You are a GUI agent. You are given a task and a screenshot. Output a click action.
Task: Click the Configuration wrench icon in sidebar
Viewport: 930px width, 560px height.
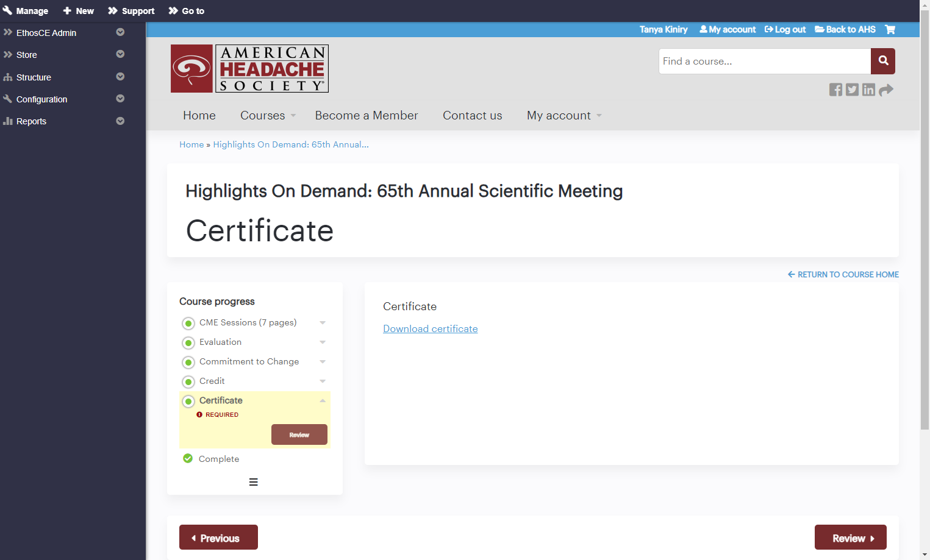[8, 99]
